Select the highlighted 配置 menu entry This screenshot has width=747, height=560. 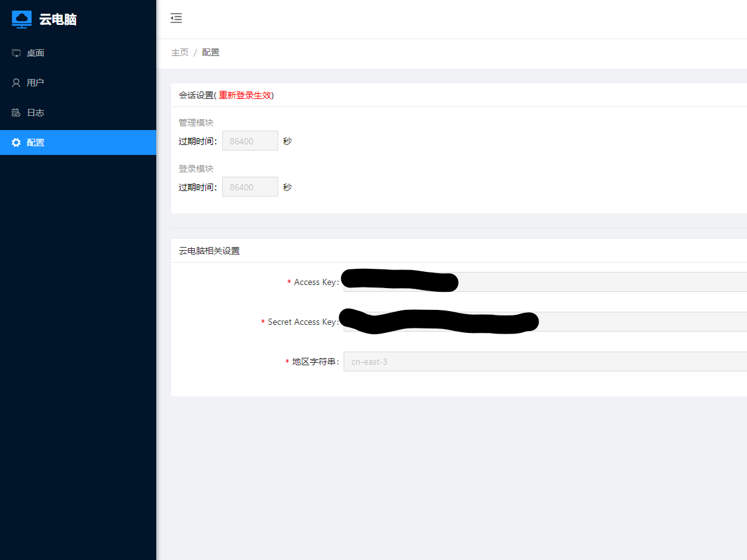pos(35,142)
